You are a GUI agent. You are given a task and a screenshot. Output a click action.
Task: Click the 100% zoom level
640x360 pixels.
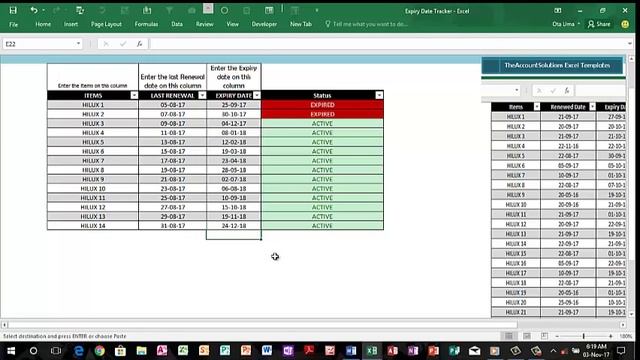coord(625,336)
